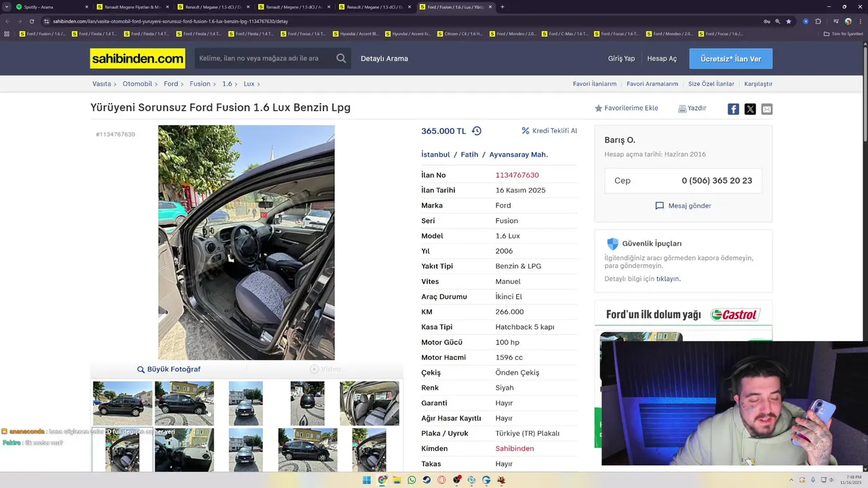
Task: Click Kredi Teklifi Al link
Action: [555, 131]
